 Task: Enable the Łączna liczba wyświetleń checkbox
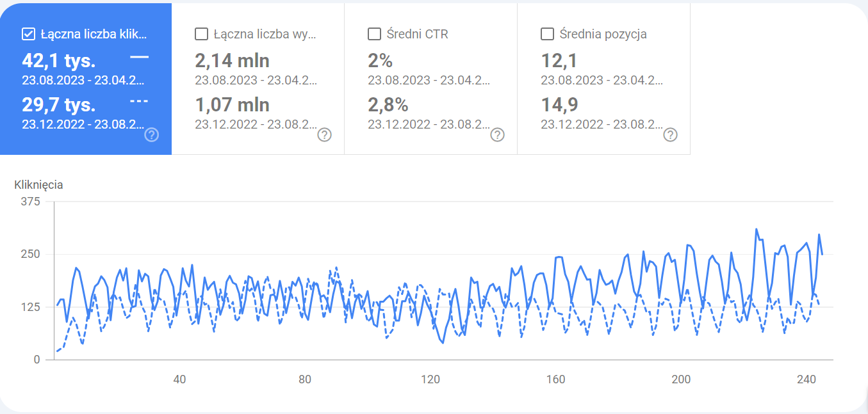pyautogui.click(x=201, y=34)
